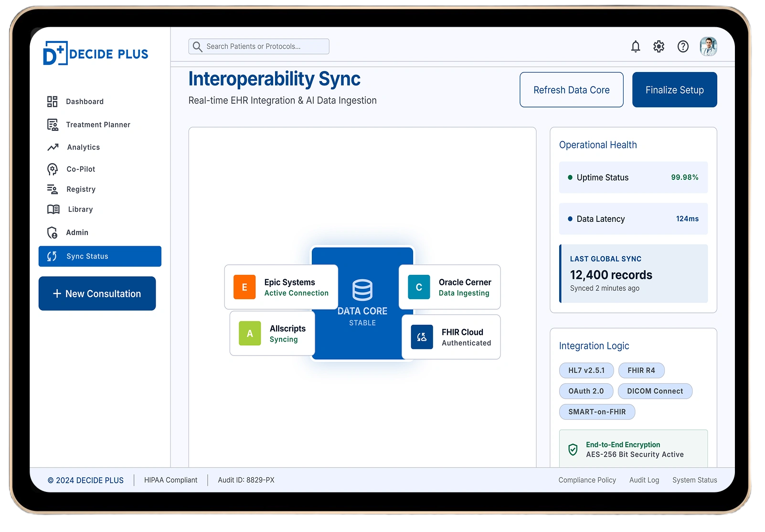Click the Analytics trend icon

53,147
